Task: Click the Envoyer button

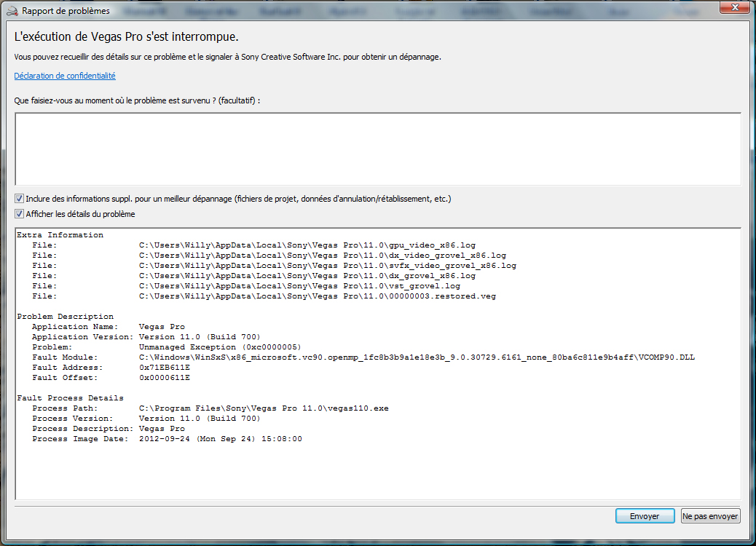Action: click(x=645, y=516)
